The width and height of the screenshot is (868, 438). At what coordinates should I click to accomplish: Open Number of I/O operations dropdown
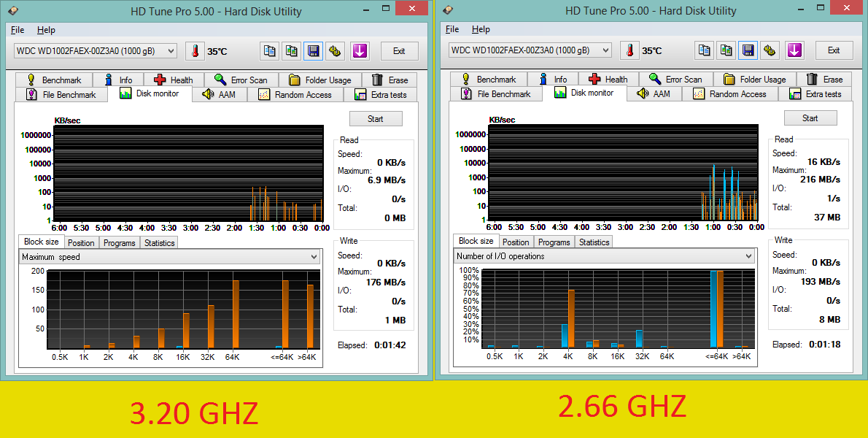[x=604, y=256]
